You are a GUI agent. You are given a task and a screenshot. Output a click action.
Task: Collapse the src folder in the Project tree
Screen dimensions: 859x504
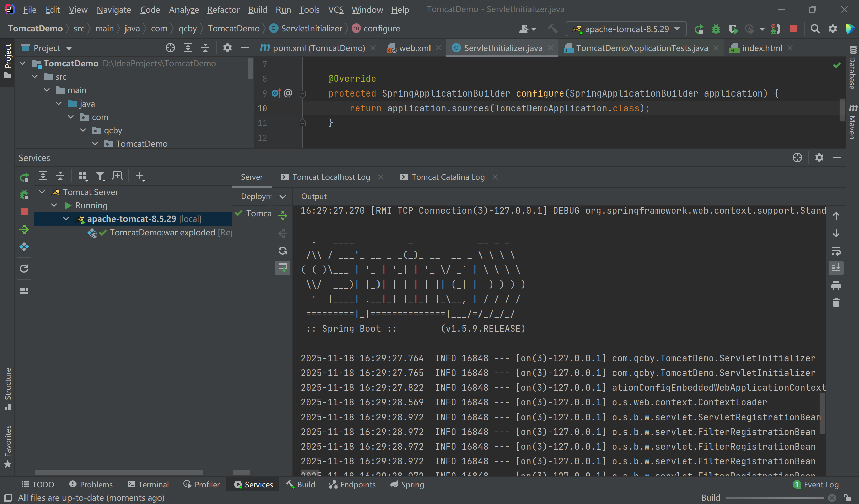coord(35,77)
